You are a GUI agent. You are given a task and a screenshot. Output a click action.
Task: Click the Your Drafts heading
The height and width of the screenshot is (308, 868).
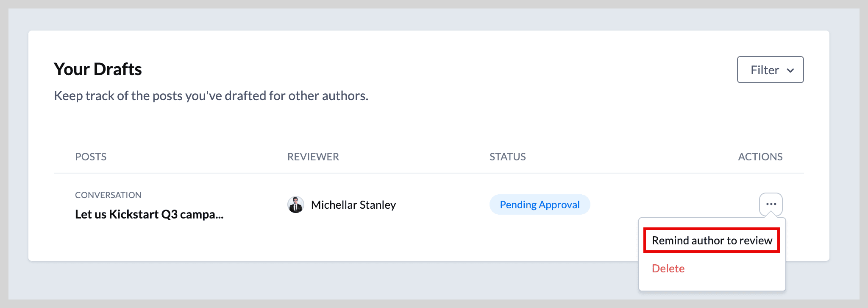[x=98, y=69]
